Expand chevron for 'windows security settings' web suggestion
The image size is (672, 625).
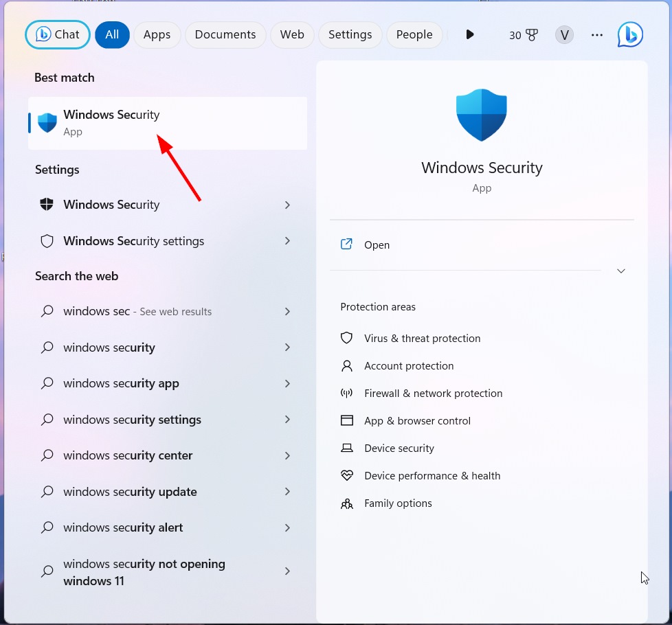tap(288, 420)
